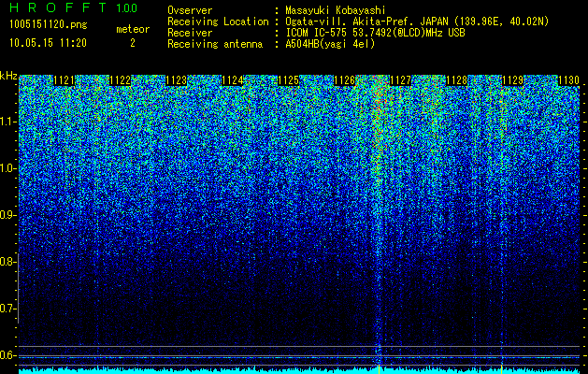The height and width of the screenshot is (374, 588).
Task: Click the 1126 time marker label
Action: (x=344, y=80)
